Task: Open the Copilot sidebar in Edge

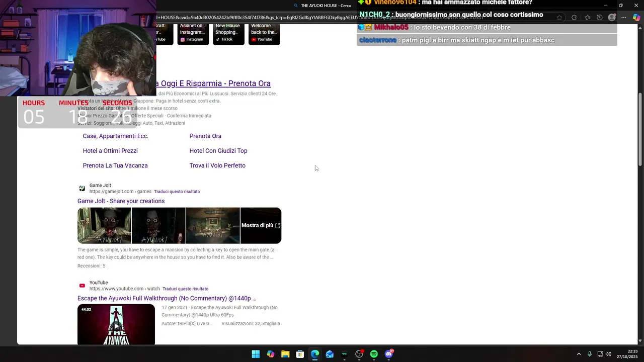Action: (x=636, y=18)
